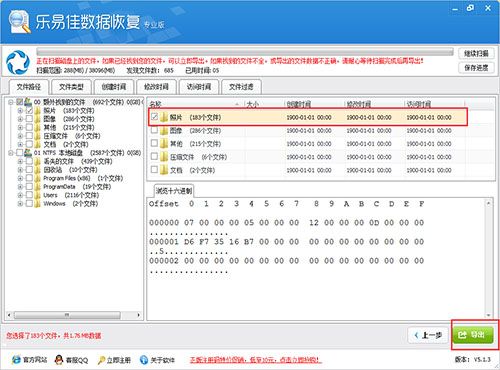Click the 照片 folder icon in the tree
The image size is (500, 370).
click(38, 110)
